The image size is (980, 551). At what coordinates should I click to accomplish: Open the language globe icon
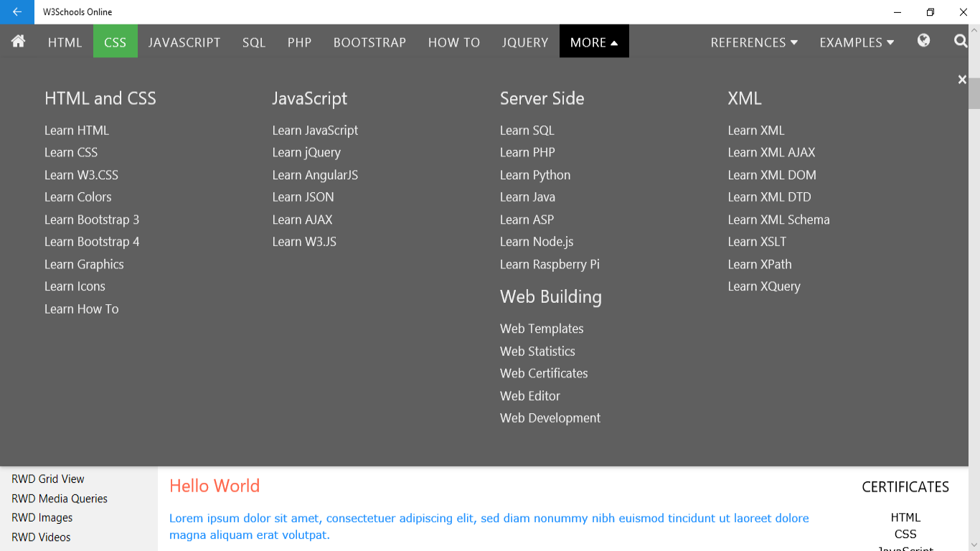(x=923, y=42)
